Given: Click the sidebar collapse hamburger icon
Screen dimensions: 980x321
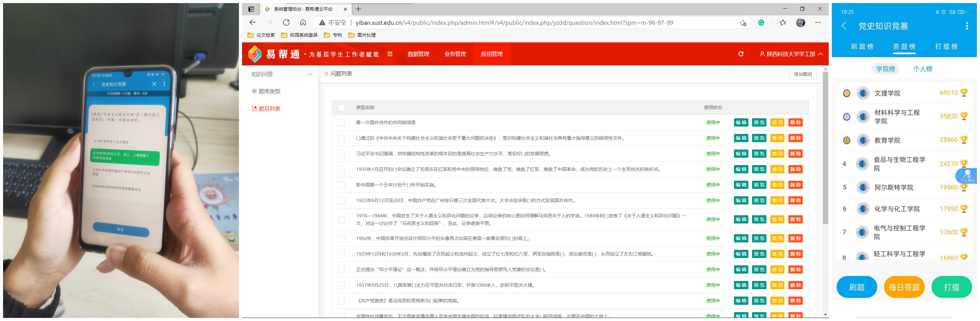Looking at the screenshot, I should (390, 54).
